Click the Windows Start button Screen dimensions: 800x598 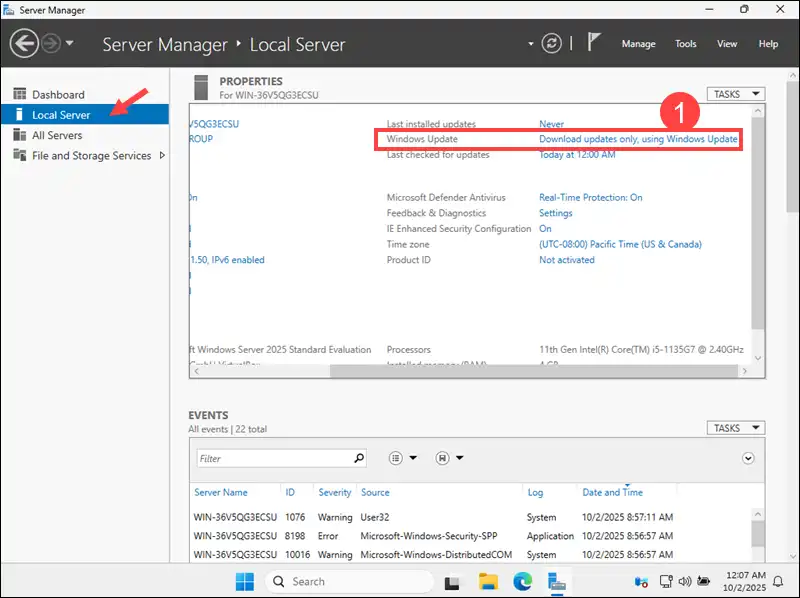[245, 581]
